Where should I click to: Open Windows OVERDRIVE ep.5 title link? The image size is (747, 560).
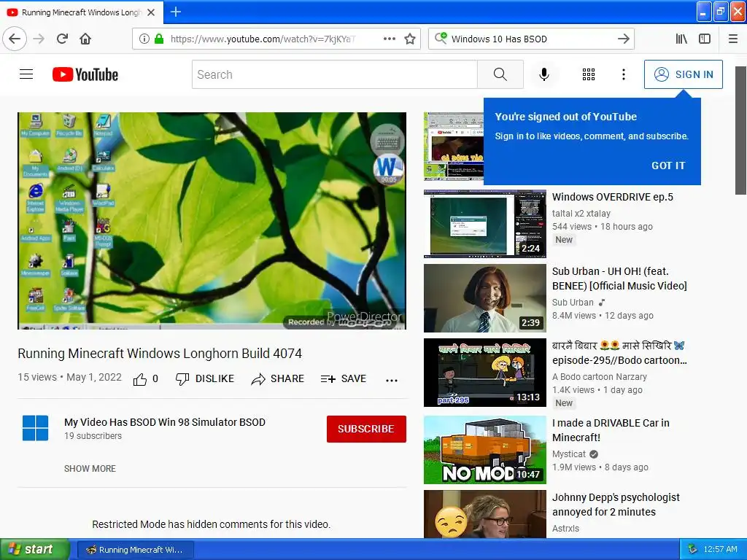click(x=612, y=197)
